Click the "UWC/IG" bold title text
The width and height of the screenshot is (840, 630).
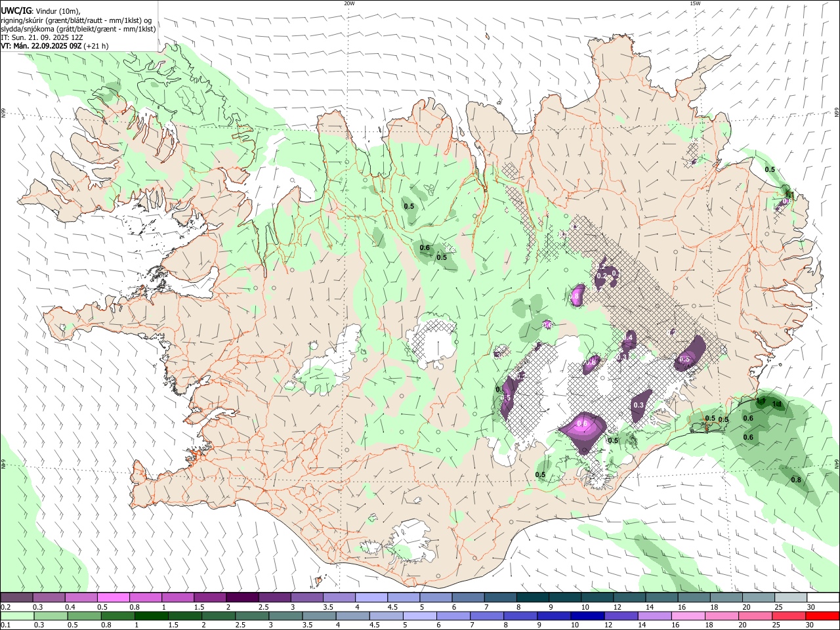16,11
